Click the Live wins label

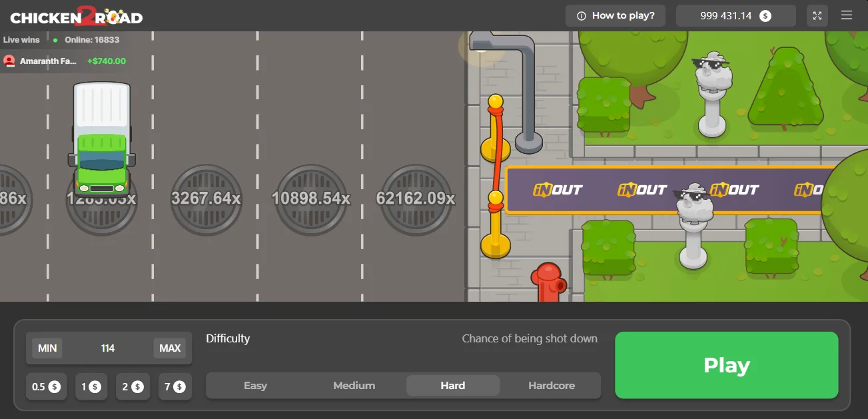coord(21,39)
